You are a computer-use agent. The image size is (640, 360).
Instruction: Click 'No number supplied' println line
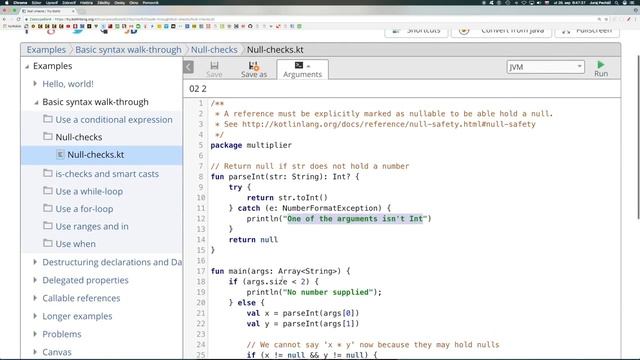[314, 292]
